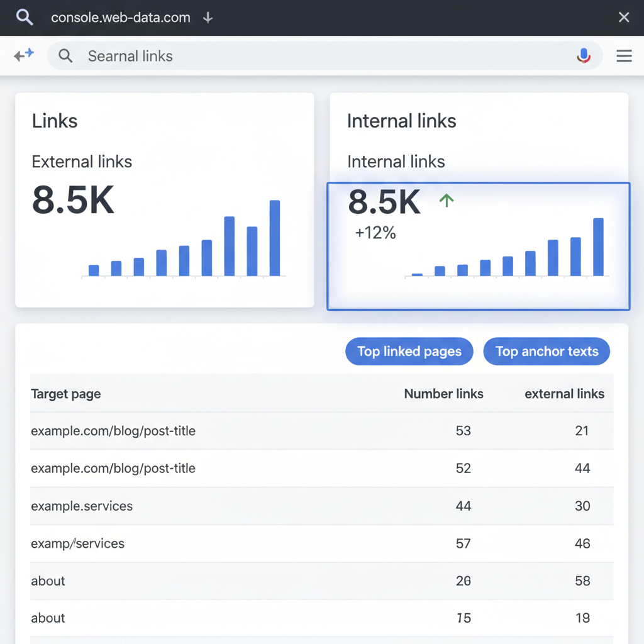Click the Target page column header

point(66,394)
